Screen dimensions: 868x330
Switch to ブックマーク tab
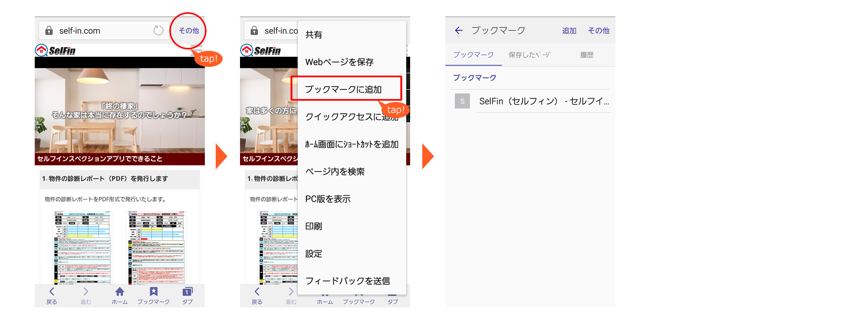point(473,55)
